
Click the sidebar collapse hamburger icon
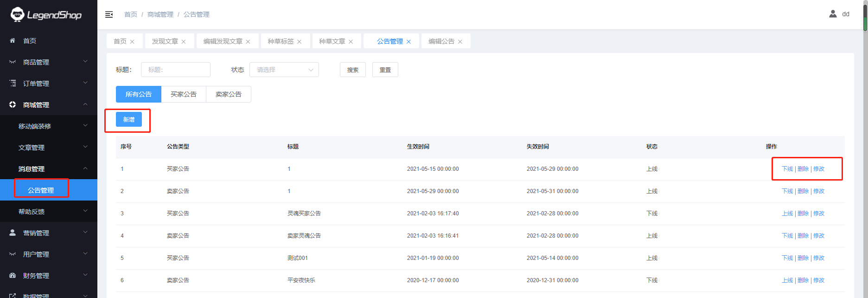coord(109,14)
